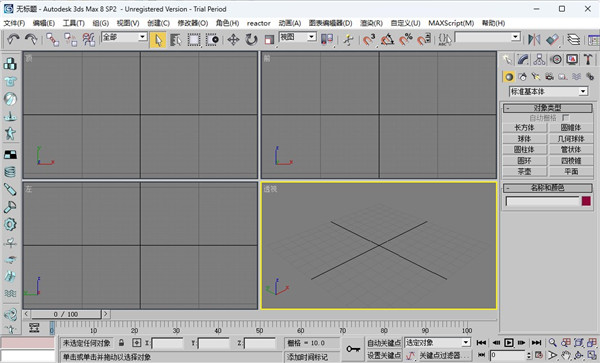Screen dimensions: 600x363
Task: Choose the Select and Link tool
Action: (52, 39)
